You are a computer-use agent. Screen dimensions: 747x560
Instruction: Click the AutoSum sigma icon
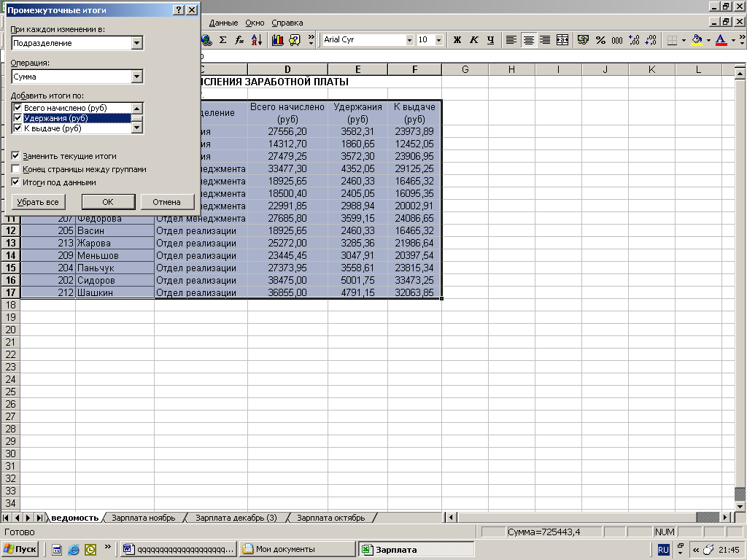pyautogui.click(x=222, y=40)
